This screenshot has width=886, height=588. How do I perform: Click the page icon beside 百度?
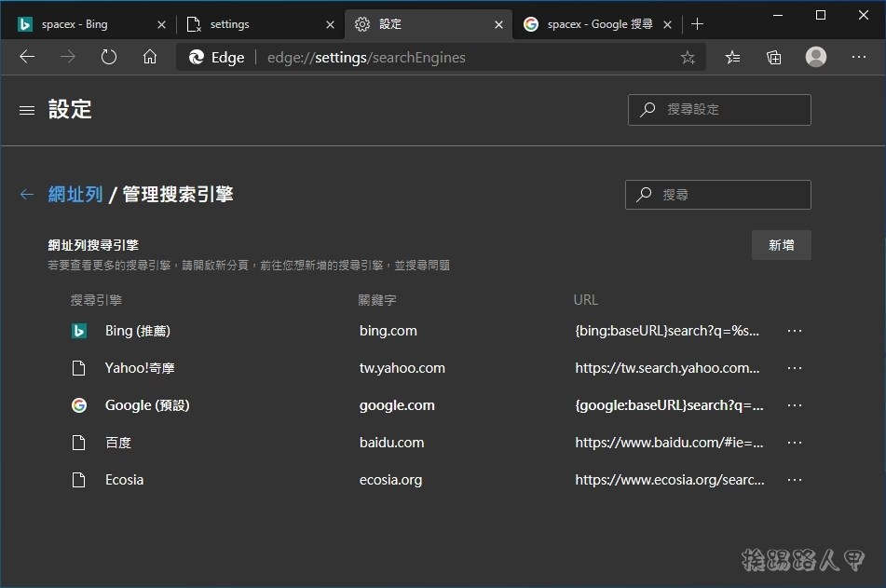point(79,443)
